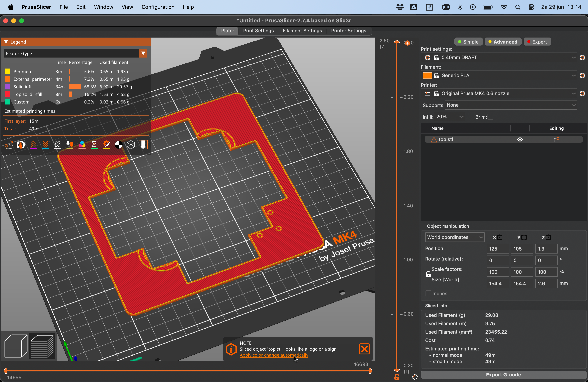This screenshot has height=382, width=588.
Task: Click the notification info icon
Action: [231, 349]
